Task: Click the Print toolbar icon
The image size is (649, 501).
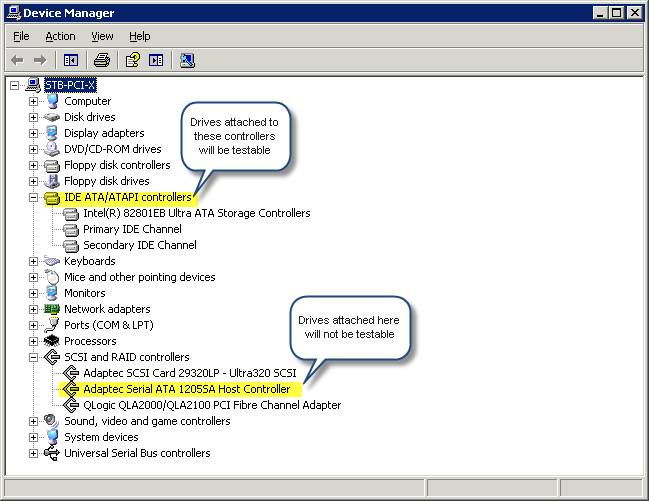Action: click(x=101, y=60)
